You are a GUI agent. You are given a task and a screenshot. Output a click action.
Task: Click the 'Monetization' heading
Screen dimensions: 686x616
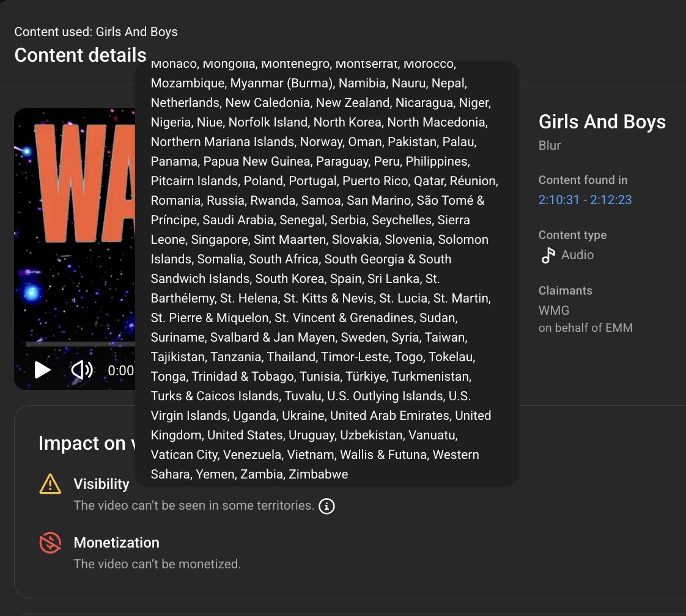coord(116,543)
